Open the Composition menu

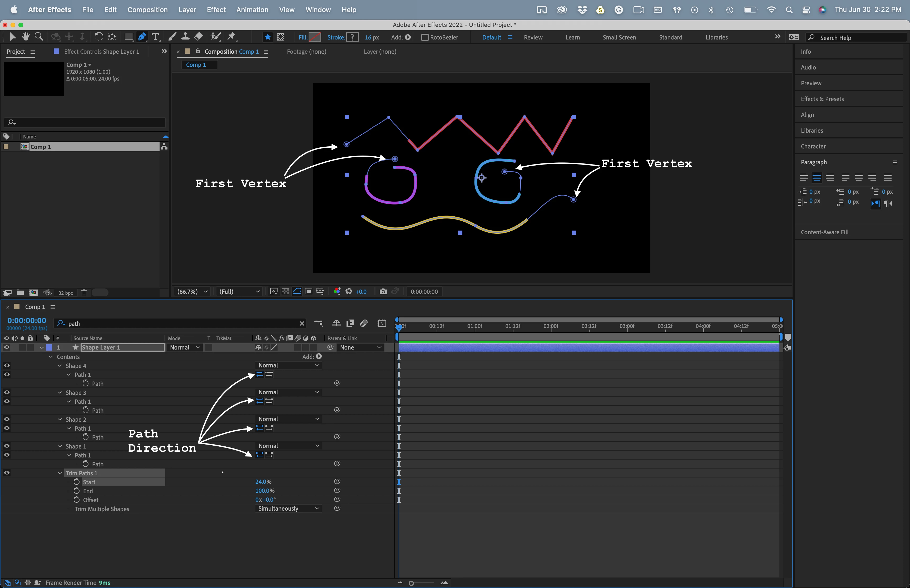coord(147,9)
